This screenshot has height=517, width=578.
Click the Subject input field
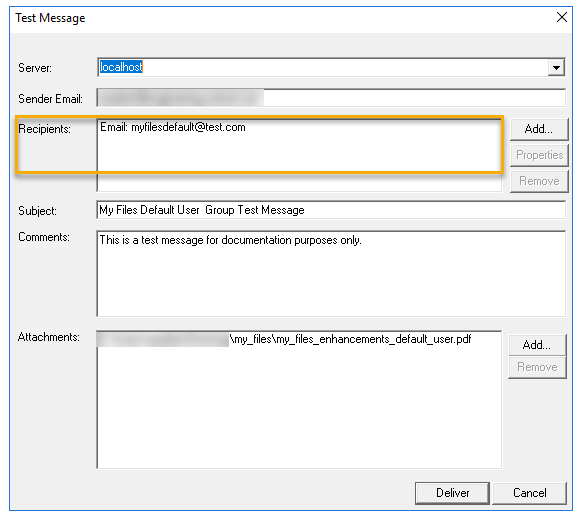coord(331,210)
